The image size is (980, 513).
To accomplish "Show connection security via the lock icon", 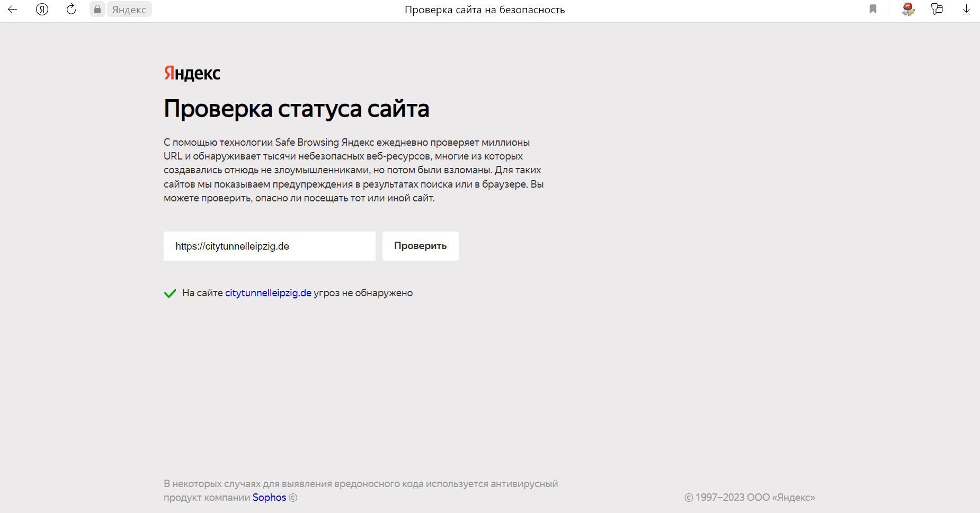I will coord(97,10).
